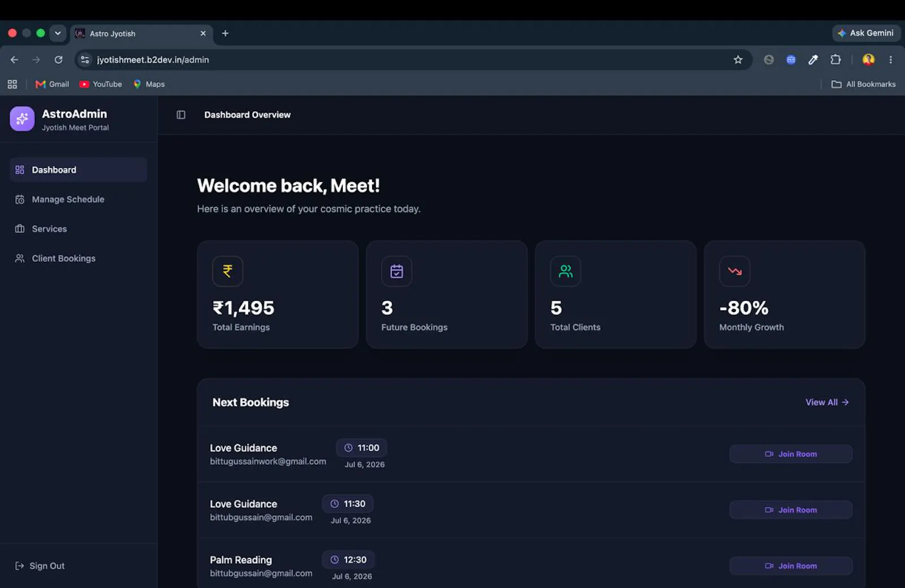Open Manage Schedule in the sidebar

78,199
